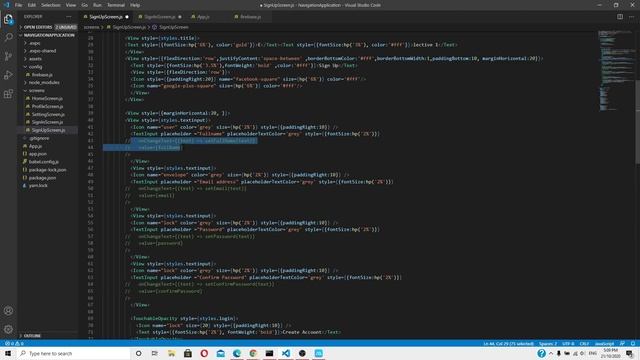This screenshot has height=360, width=640.
Task: Show hidden system tray icons
Action: tap(551, 353)
